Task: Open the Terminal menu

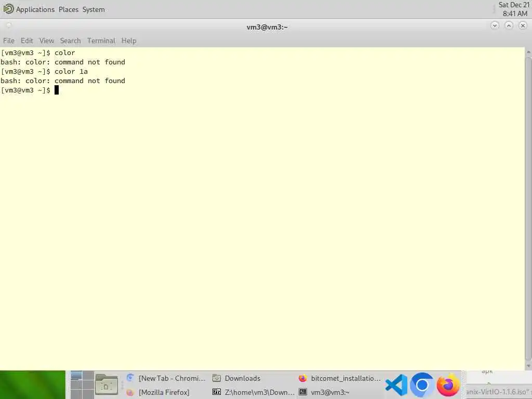Action: pos(101,41)
